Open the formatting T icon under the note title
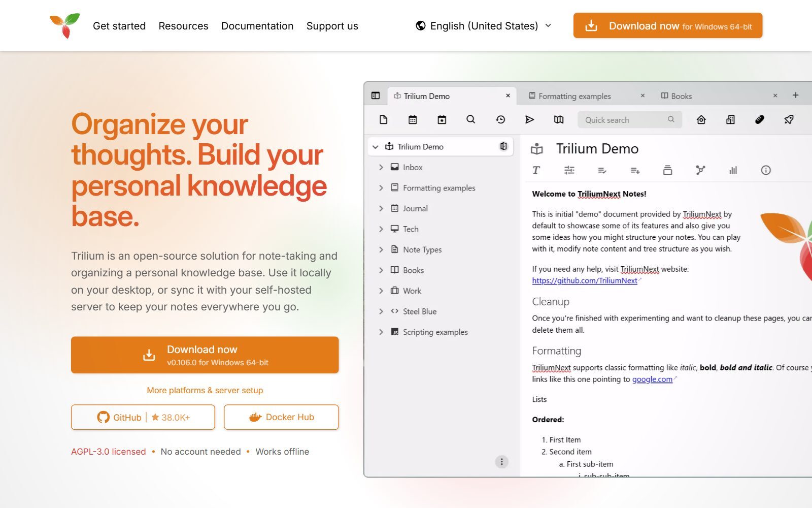Viewport: 812px width, 508px height. (536, 170)
